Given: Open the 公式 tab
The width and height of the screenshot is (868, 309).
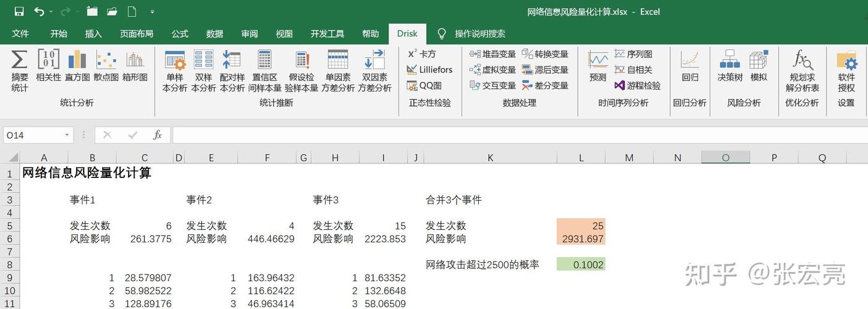Looking at the screenshot, I should tap(180, 33).
